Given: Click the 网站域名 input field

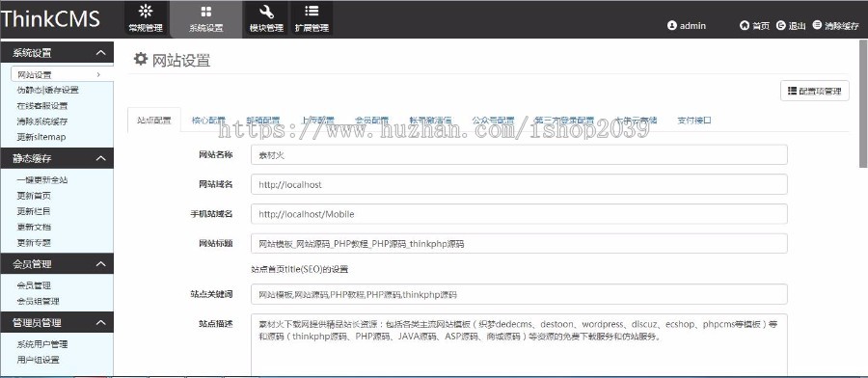Looking at the screenshot, I should tap(519, 184).
